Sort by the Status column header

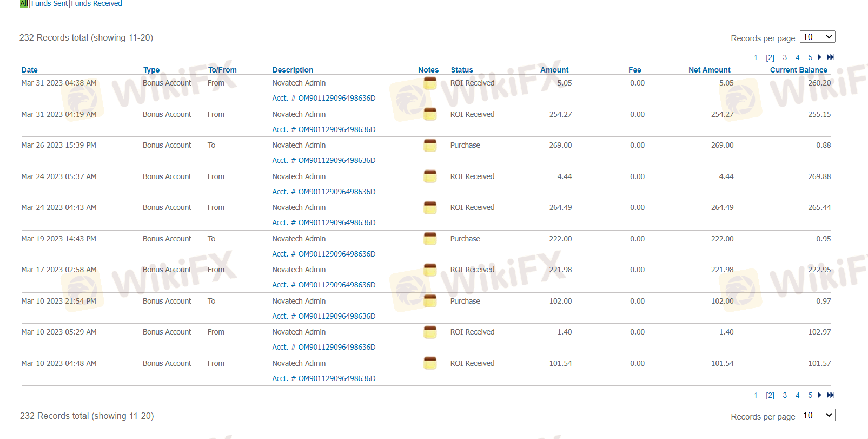462,70
